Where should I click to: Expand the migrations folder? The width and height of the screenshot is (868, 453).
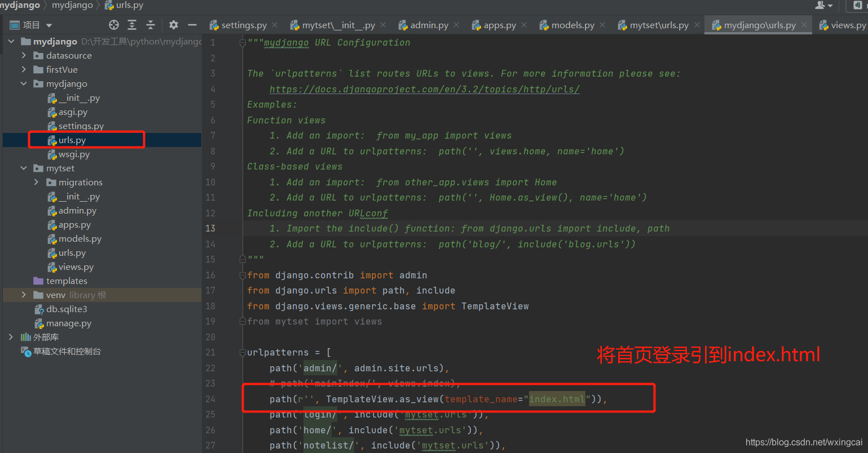(x=36, y=182)
